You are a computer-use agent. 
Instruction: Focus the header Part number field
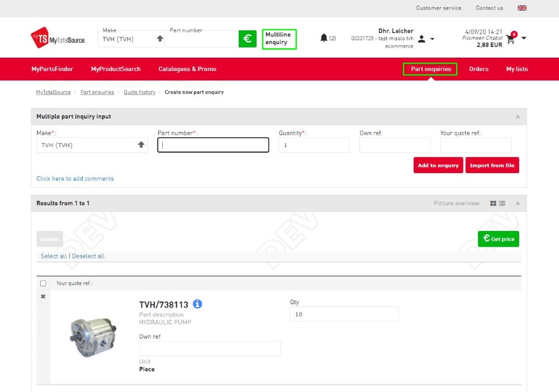click(202, 39)
